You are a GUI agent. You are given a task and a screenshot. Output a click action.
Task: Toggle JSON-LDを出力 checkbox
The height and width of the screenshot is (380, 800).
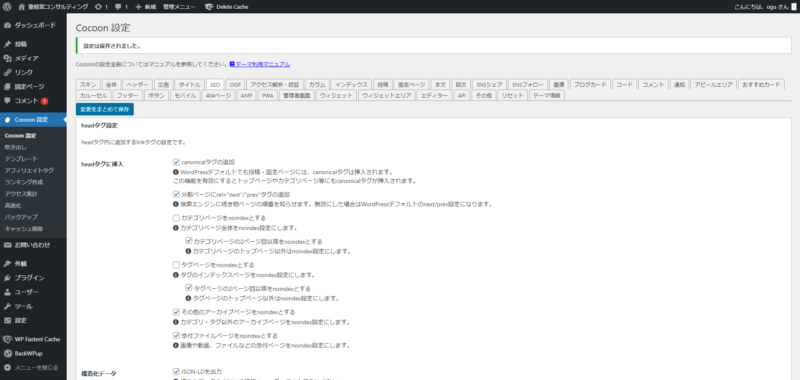click(176, 371)
